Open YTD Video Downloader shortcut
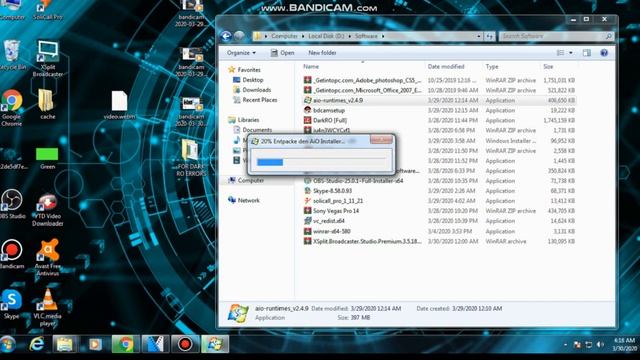This screenshot has width=640, height=360. point(48,210)
